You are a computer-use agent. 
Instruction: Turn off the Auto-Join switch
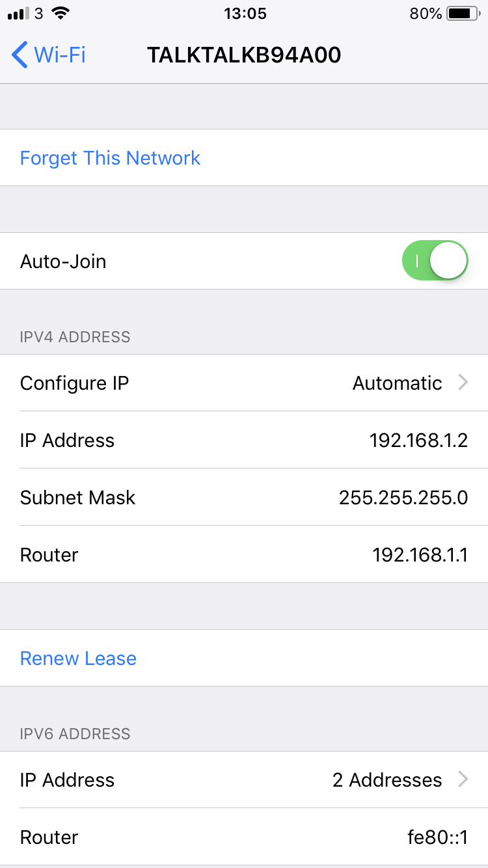(x=435, y=261)
